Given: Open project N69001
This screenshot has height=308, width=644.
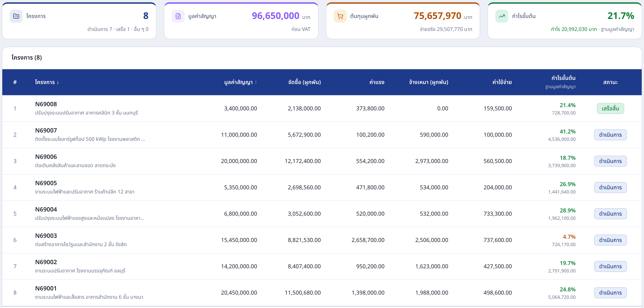Looking at the screenshot, I should [46, 288].
